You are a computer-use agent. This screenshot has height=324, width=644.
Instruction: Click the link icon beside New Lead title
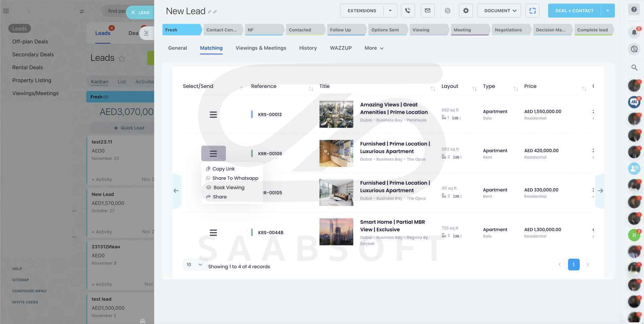(215, 12)
